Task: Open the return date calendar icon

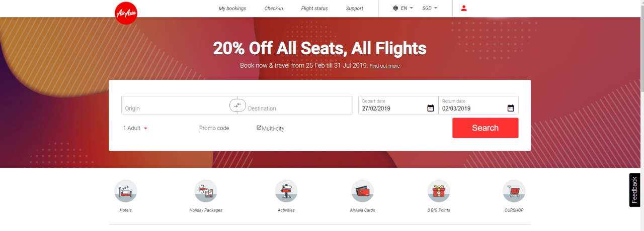Action: click(x=511, y=108)
